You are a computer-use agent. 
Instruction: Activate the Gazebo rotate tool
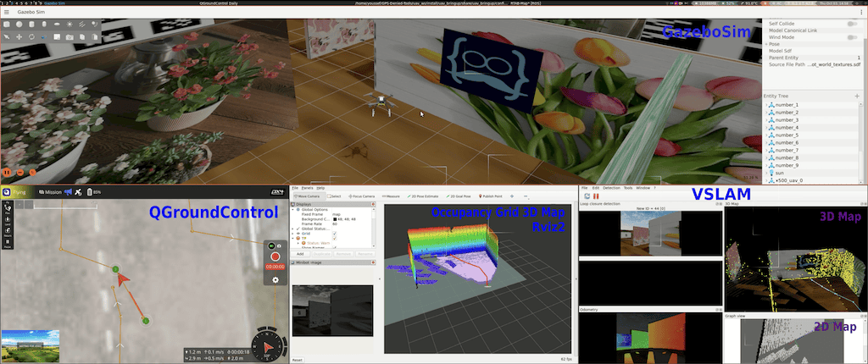coord(31,37)
